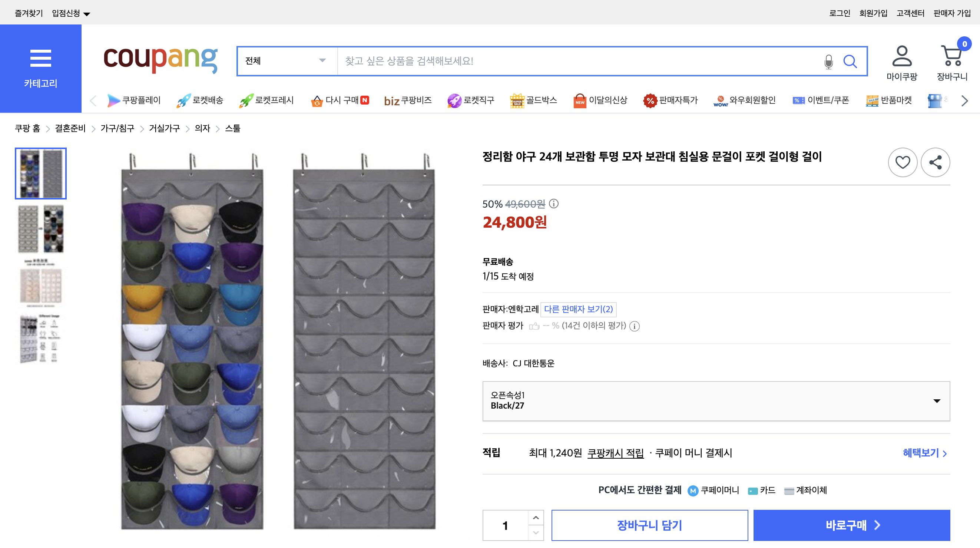The image size is (980, 548).
Task: Open the 전체 search category dropdown
Action: (x=285, y=61)
